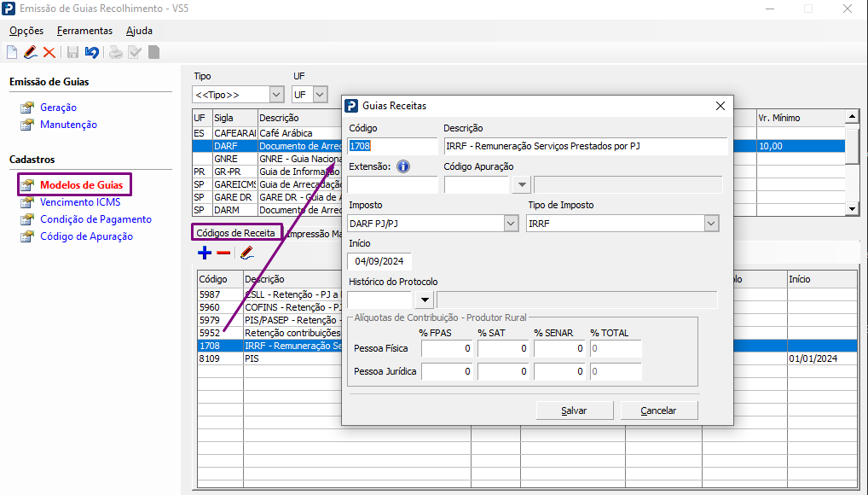Image resolution: width=868 pixels, height=495 pixels.
Task: Open the Ferramentas menu
Action: [x=84, y=31]
